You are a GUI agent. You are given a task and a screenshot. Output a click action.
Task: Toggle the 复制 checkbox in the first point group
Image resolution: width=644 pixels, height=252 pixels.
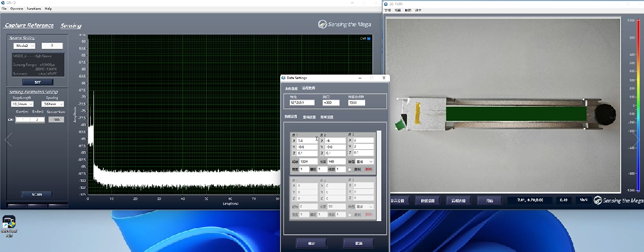(x=350, y=169)
